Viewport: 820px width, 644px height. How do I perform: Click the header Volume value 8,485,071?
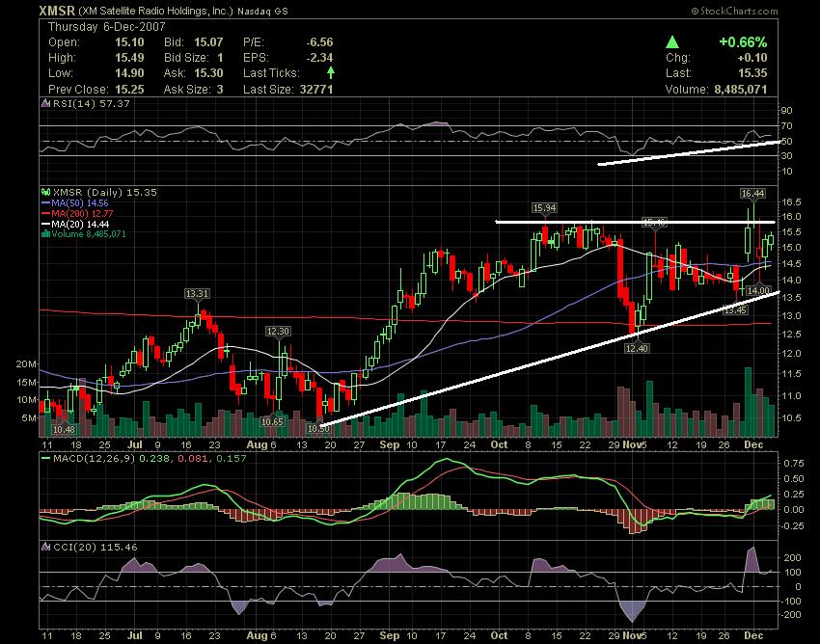(x=741, y=90)
